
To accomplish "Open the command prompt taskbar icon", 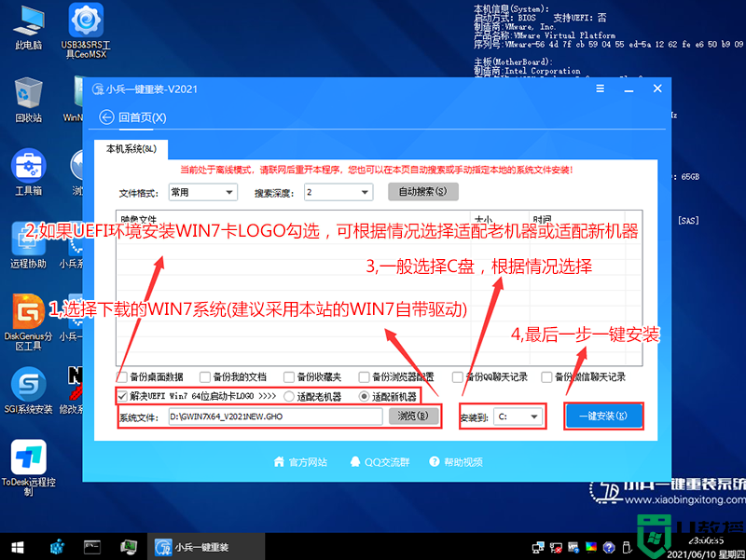I will tap(92, 547).
